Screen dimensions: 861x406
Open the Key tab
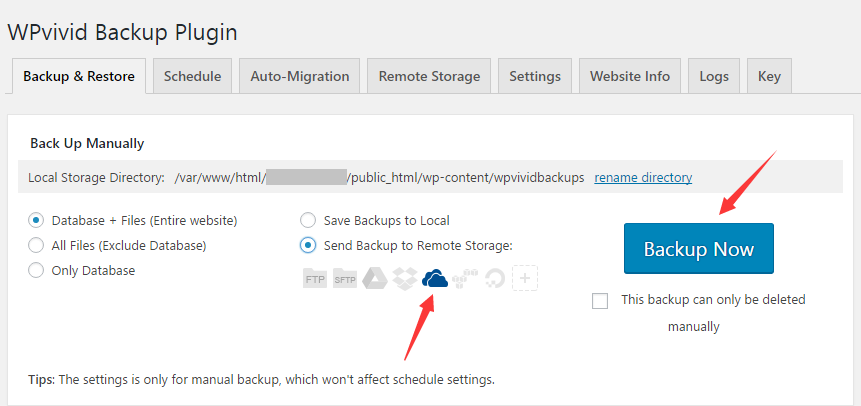(x=769, y=76)
